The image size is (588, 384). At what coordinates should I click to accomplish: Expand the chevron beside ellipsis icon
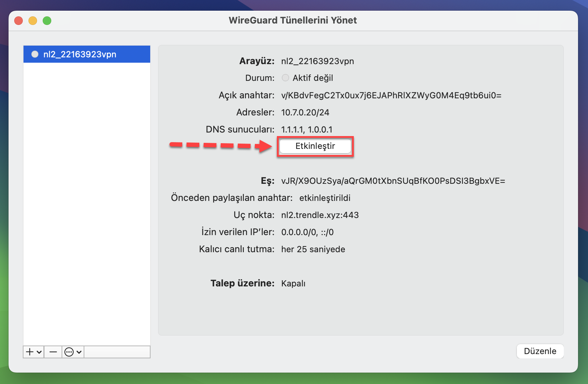[x=79, y=352]
